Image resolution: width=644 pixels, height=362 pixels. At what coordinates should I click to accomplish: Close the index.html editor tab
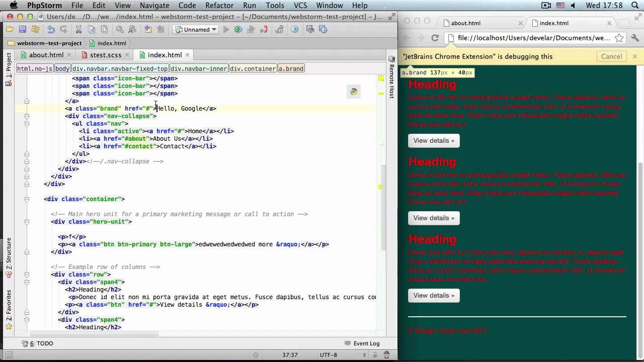pos(187,55)
